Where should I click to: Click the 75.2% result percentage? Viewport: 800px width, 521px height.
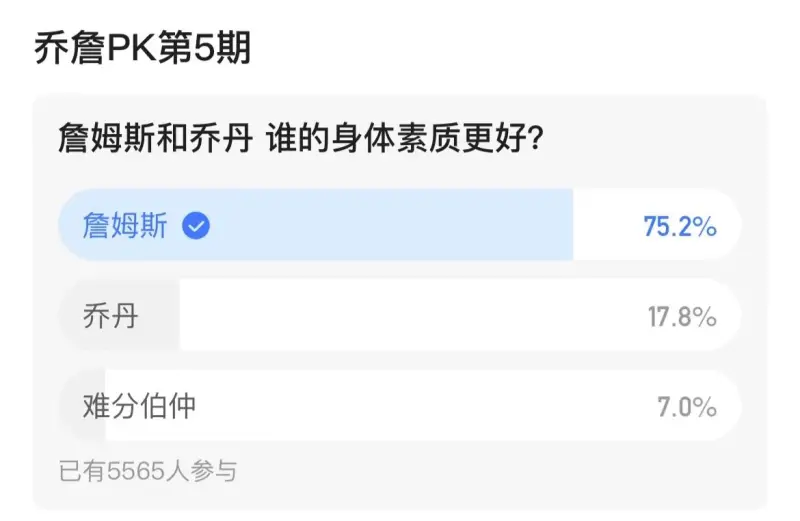pos(680,226)
